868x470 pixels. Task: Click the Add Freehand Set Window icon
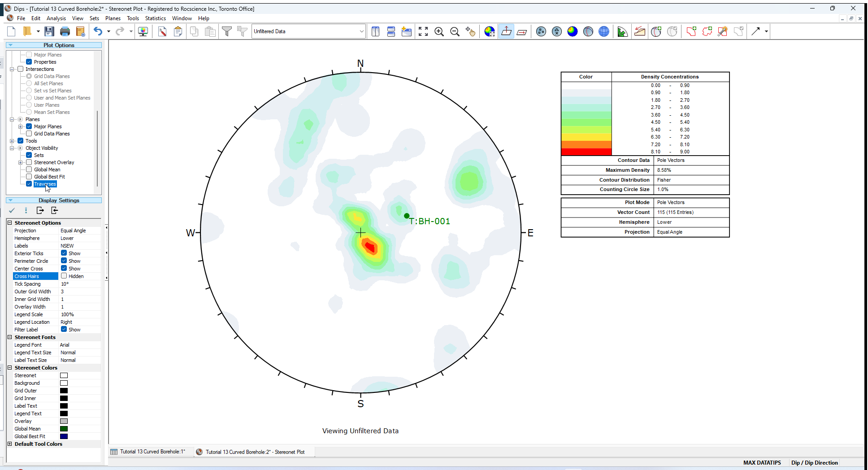(x=707, y=31)
